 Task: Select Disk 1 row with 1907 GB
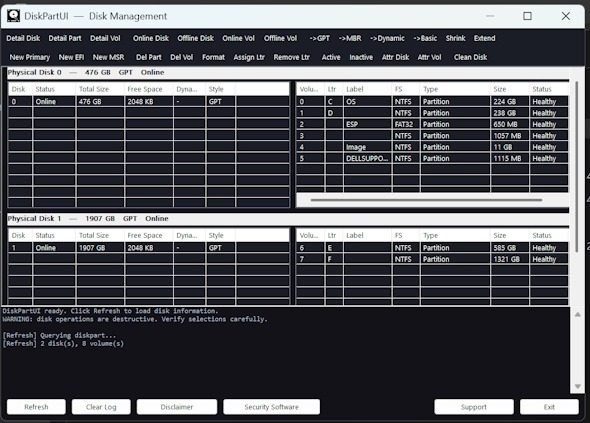pyautogui.click(x=149, y=248)
